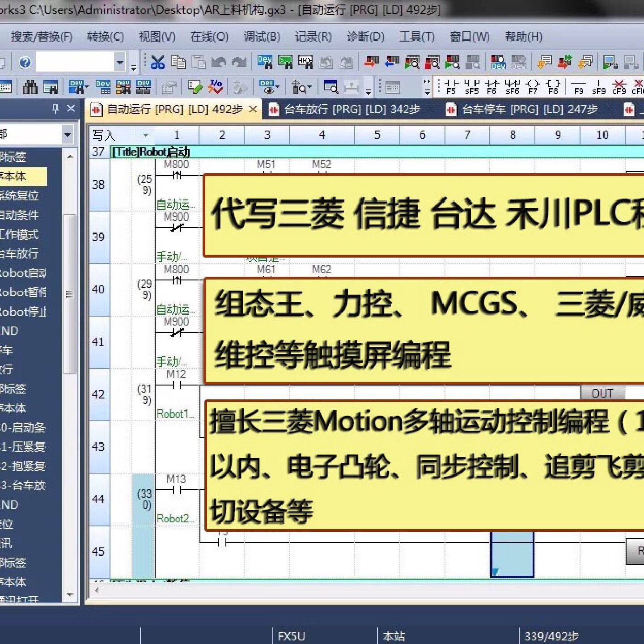Click Write to PLC icon

(371, 62)
